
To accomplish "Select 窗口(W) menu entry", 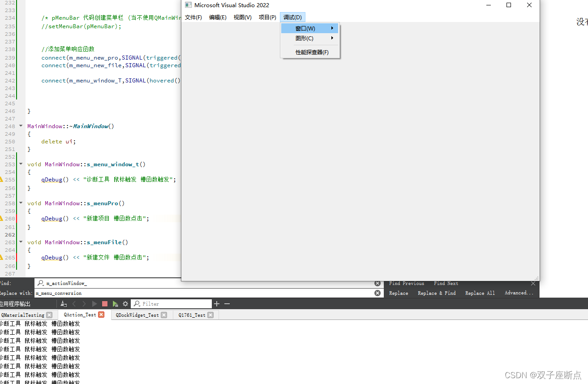I will tap(309, 28).
